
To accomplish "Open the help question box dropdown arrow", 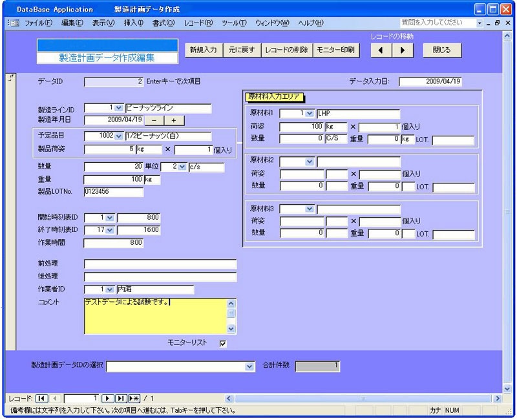I will (480, 23).
